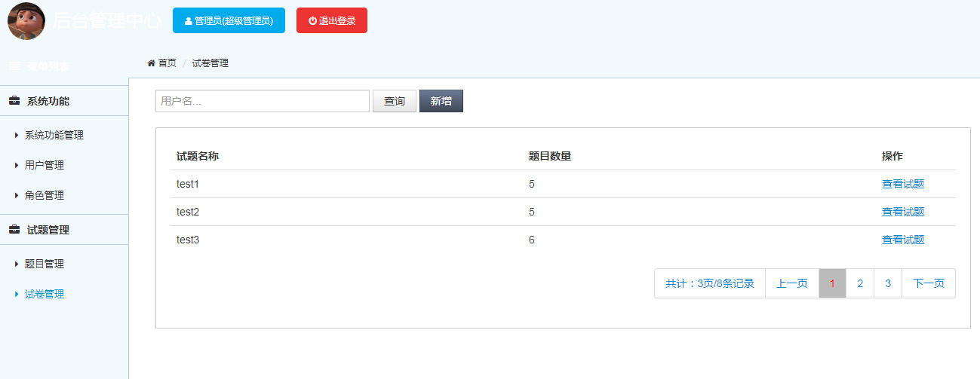Click 下一页 next page button
Screen dimensions: 980x379
pos(929,283)
